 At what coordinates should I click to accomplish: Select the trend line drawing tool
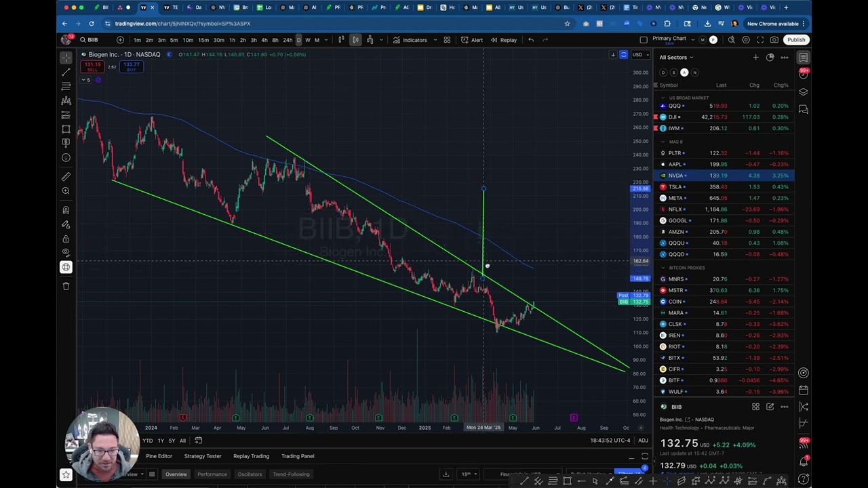click(66, 72)
